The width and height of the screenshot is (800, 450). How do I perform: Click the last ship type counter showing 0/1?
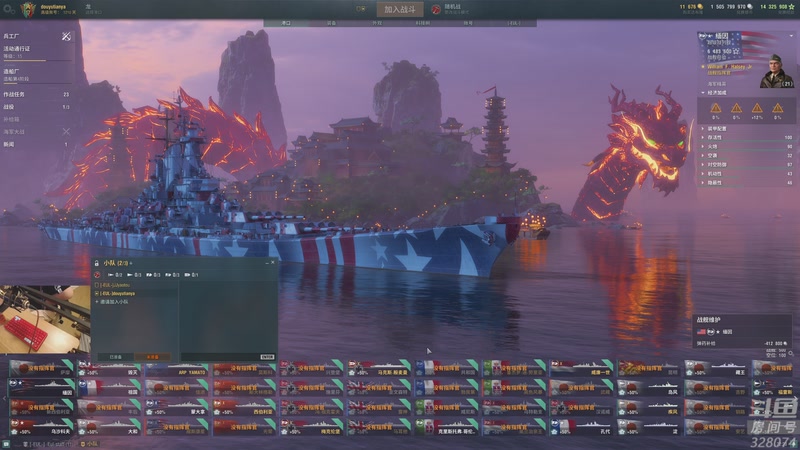191,274
